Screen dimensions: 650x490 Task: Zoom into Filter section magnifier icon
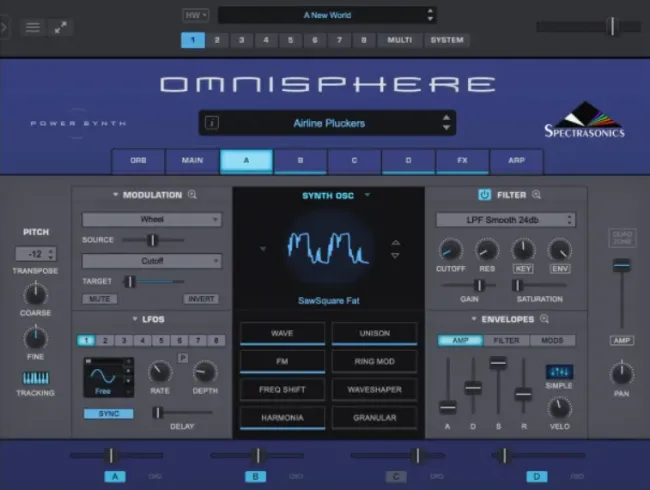(x=536, y=194)
